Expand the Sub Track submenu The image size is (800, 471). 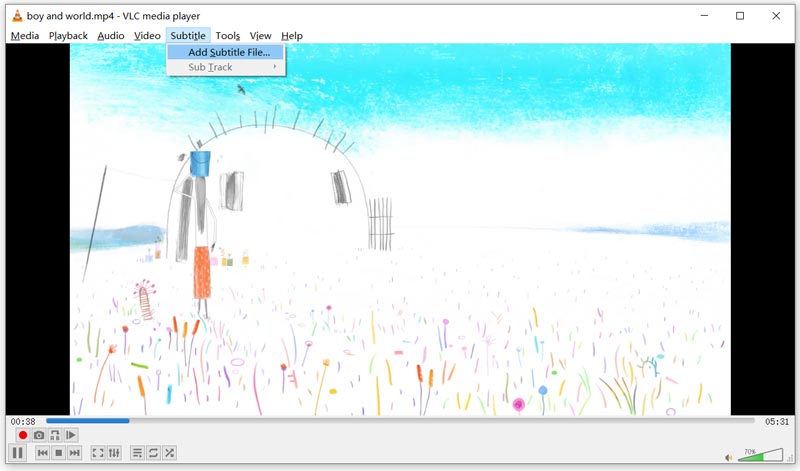click(226, 67)
